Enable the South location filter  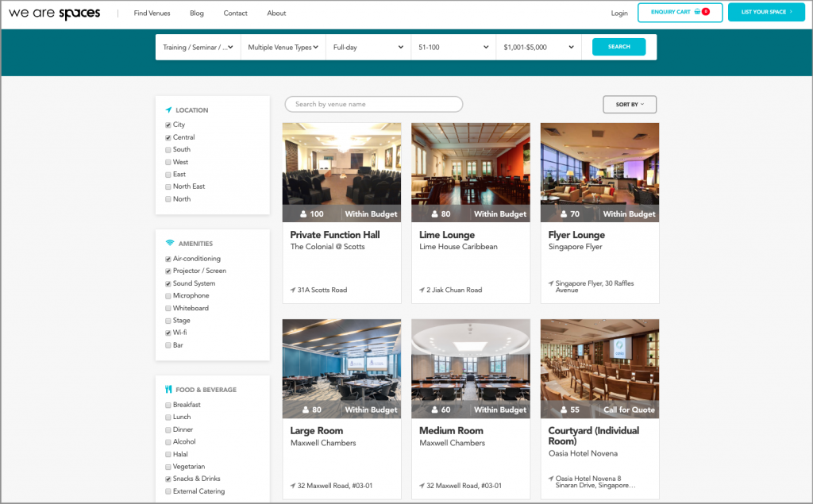coord(168,150)
